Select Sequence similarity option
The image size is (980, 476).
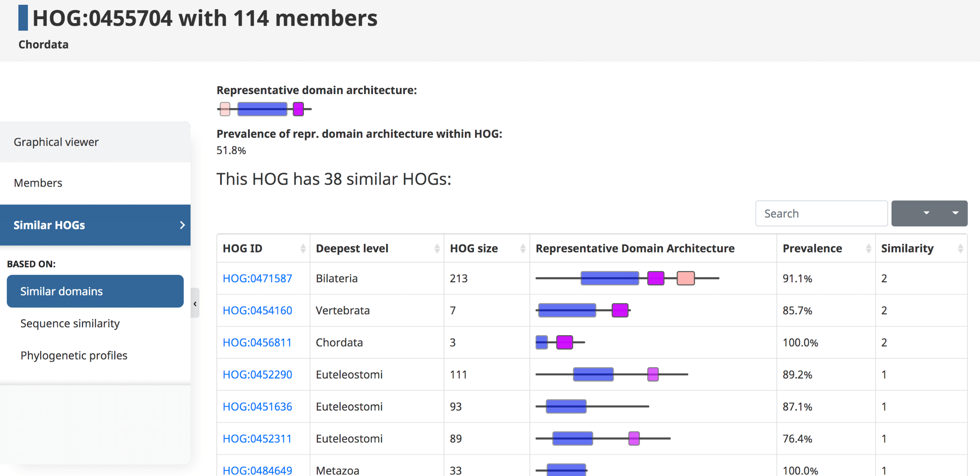[x=70, y=323]
